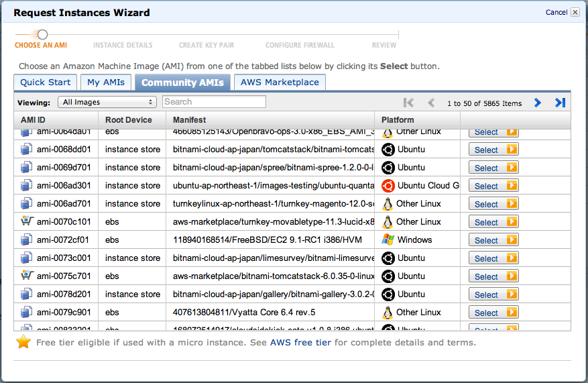Screen dimensions: 588x383
Task: Click AMI icon for ami-0073c001
Action: click(26, 258)
